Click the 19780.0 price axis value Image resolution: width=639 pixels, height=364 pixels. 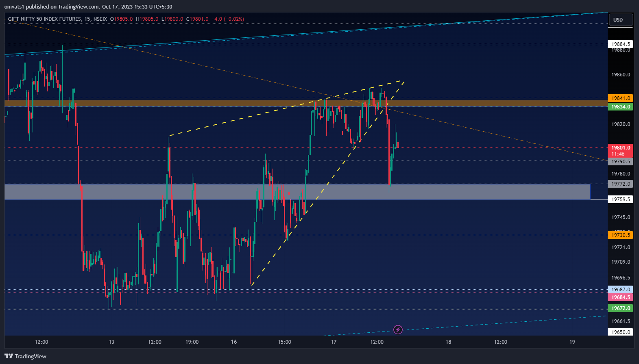pyautogui.click(x=621, y=173)
